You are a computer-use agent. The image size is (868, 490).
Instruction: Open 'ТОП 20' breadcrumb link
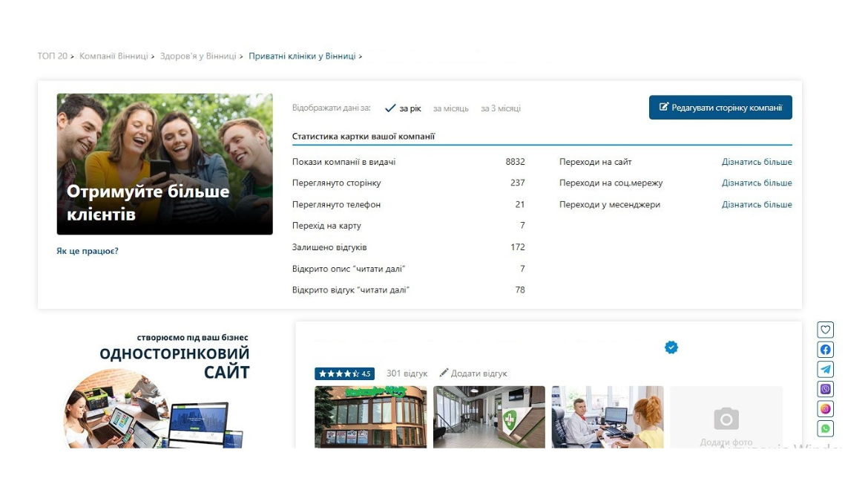click(52, 56)
